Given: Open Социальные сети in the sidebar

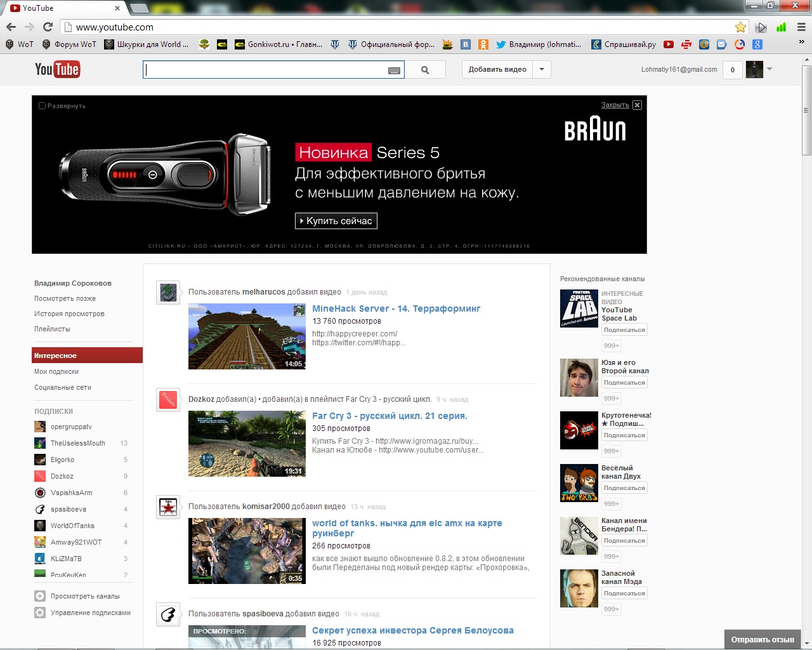Looking at the screenshot, I should click(63, 387).
